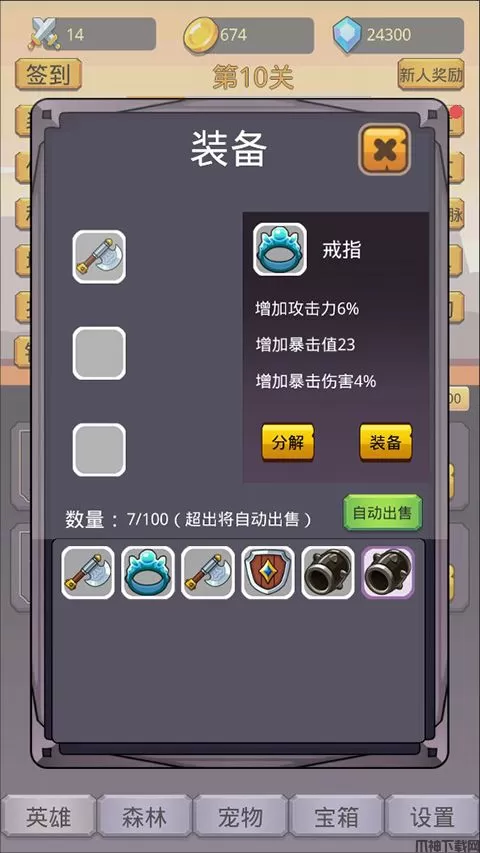Click the 装备 equip button
Image resolution: width=480 pixels, height=853 pixels.
tap(386, 442)
